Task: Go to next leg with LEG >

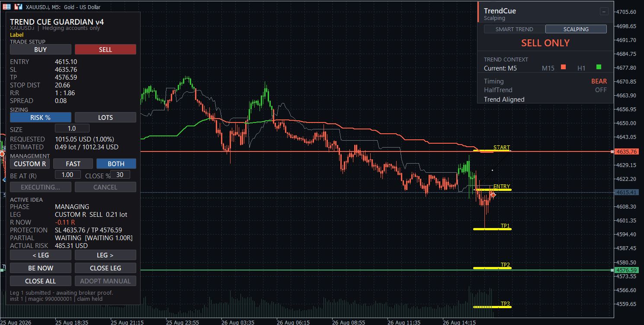Action: [x=106, y=255]
